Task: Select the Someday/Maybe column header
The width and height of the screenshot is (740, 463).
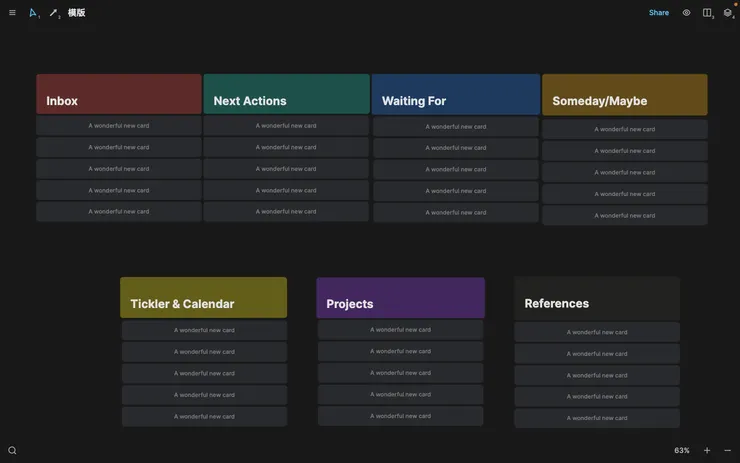Action: (x=624, y=95)
